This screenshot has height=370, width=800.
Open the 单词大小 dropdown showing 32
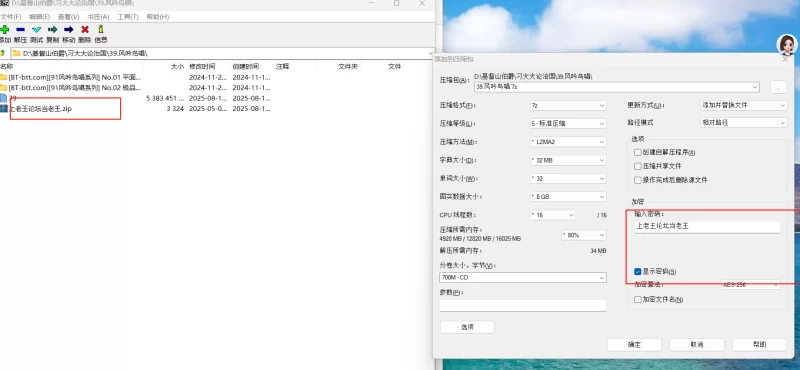(x=568, y=179)
